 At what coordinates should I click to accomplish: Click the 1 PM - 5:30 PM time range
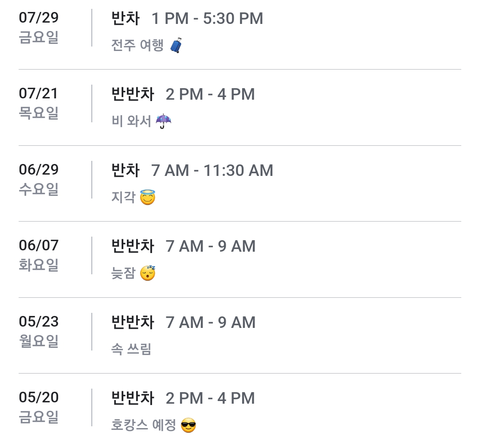(207, 19)
